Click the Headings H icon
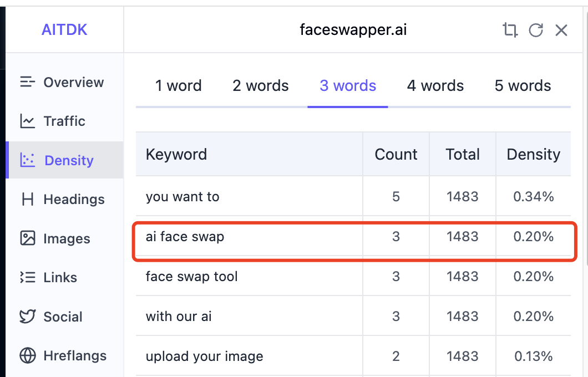The height and width of the screenshot is (377, 588). [x=27, y=200]
